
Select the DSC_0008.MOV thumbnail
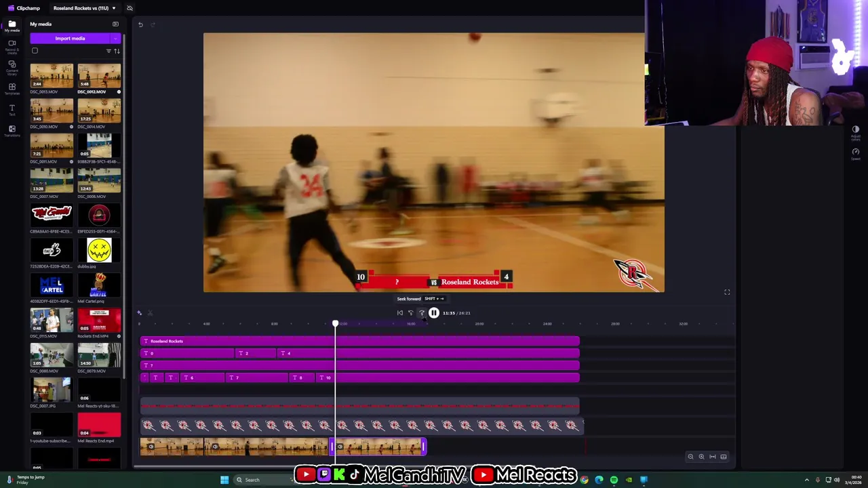click(99, 180)
